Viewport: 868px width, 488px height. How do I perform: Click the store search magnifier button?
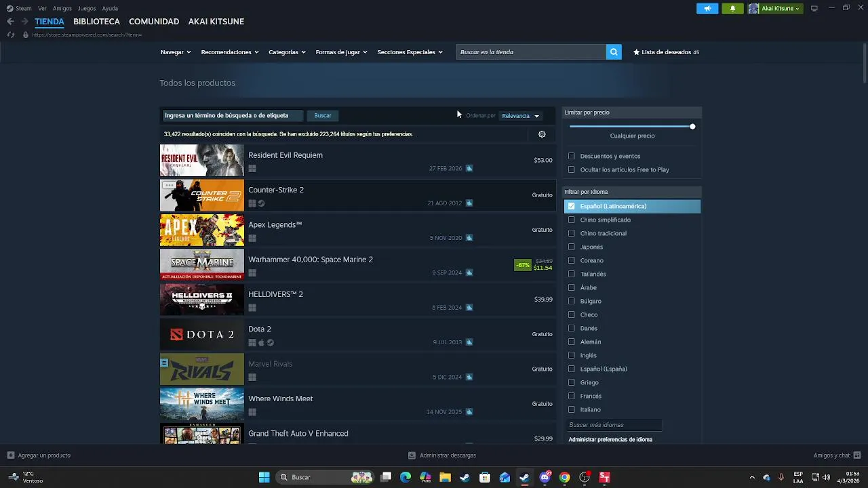click(614, 52)
